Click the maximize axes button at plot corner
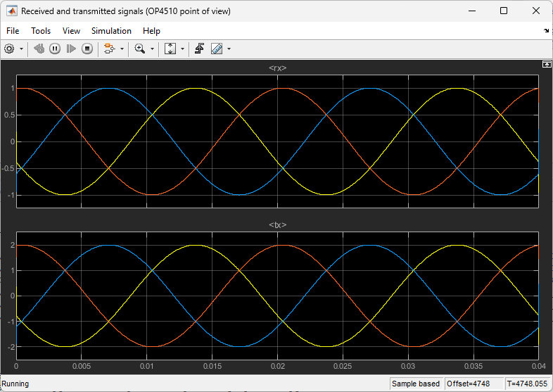Screen dimensions: 553x392 point(546,64)
